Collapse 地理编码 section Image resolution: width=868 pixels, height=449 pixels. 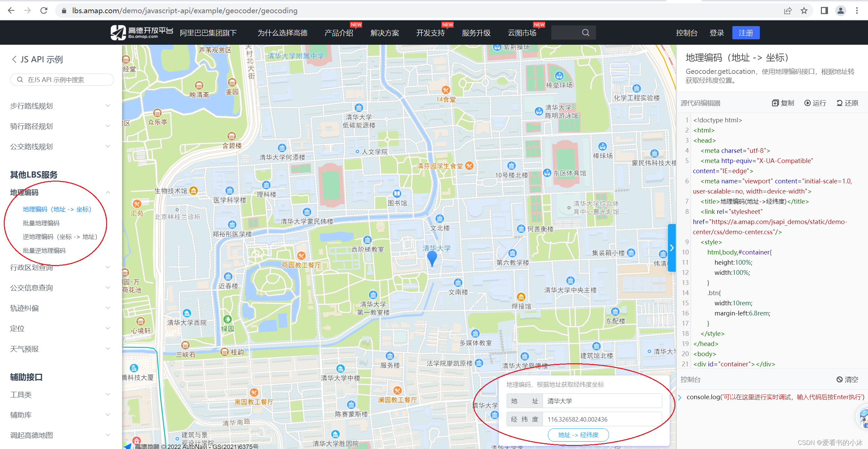point(60,192)
